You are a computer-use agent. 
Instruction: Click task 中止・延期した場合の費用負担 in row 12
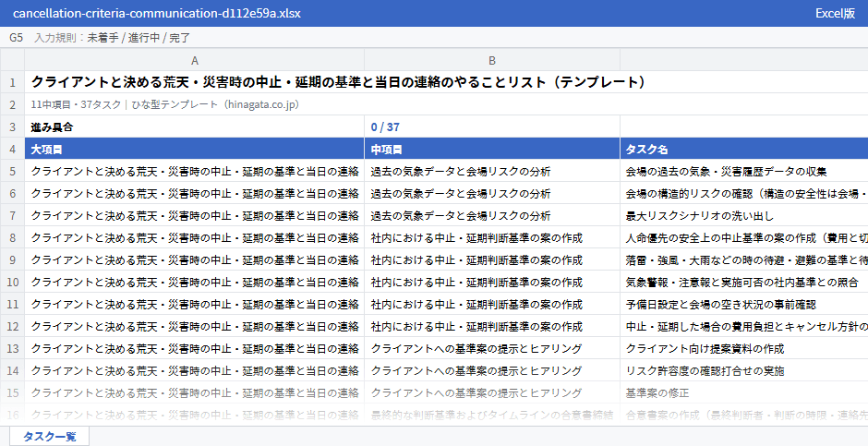tap(744, 326)
